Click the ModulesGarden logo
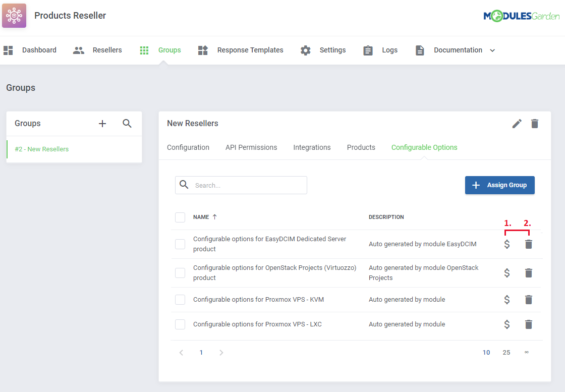 522,16
